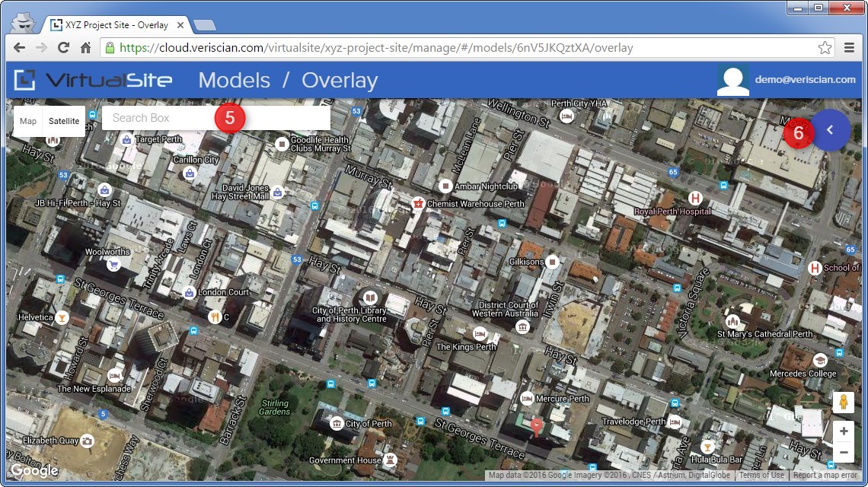Viewport: 868px width, 487px height.
Task: Switch to Map view
Action: tap(28, 121)
